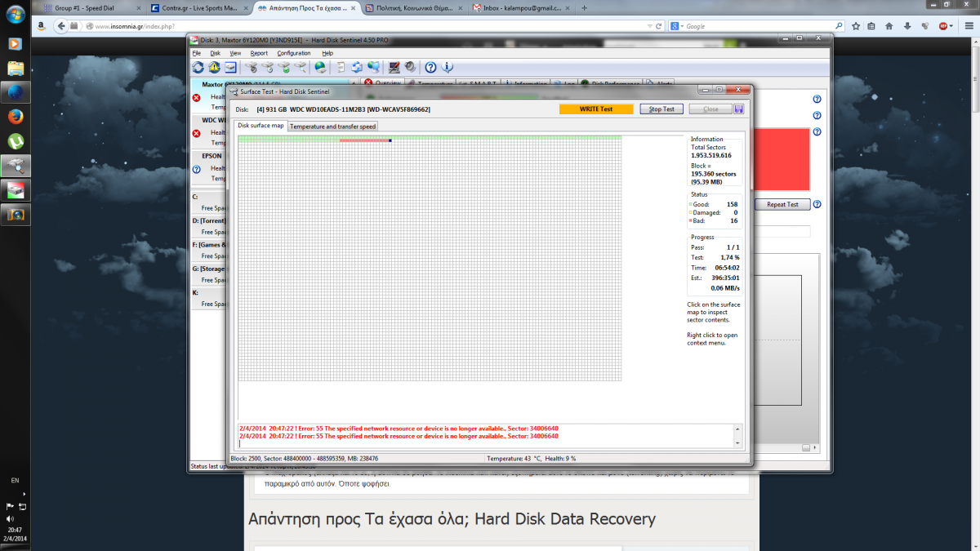Viewport: 980px width, 551px height.
Task: Click the volume icon in system tray
Action: (x=10, y=518)
